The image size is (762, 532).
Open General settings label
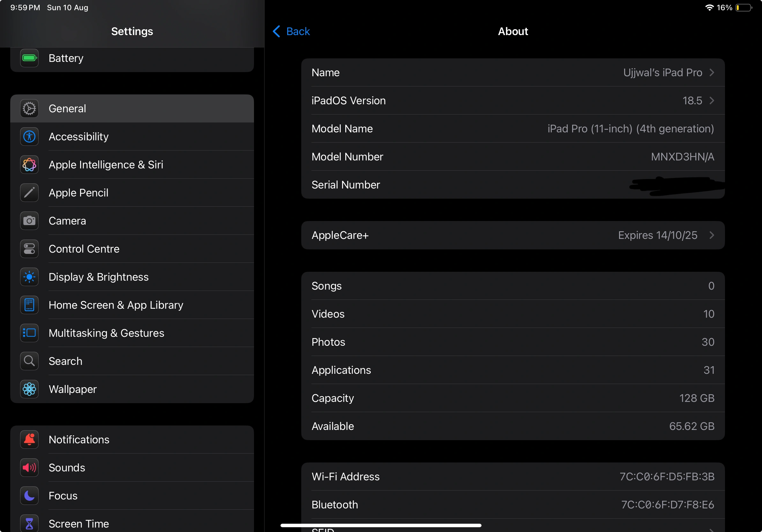click(x=67, y=108)
